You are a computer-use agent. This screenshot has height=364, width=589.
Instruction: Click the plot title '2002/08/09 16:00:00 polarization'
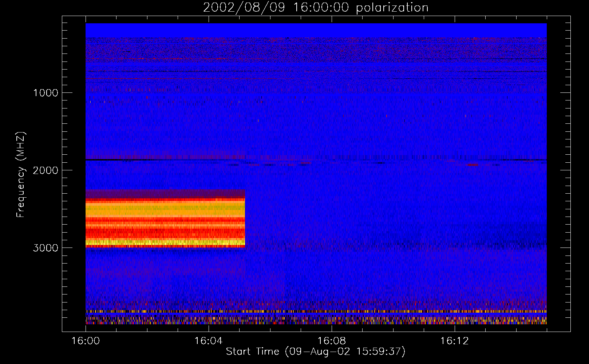pos(316,8)
